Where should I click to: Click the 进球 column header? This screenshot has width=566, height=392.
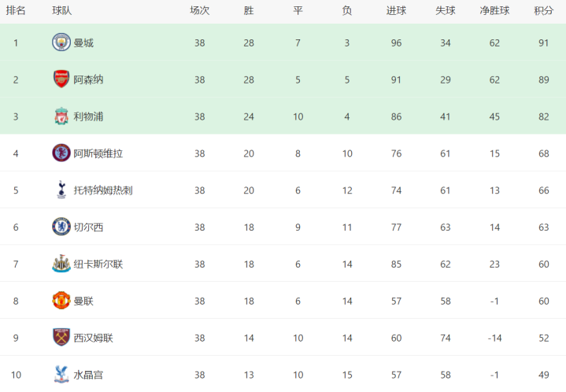coord(396,11)
